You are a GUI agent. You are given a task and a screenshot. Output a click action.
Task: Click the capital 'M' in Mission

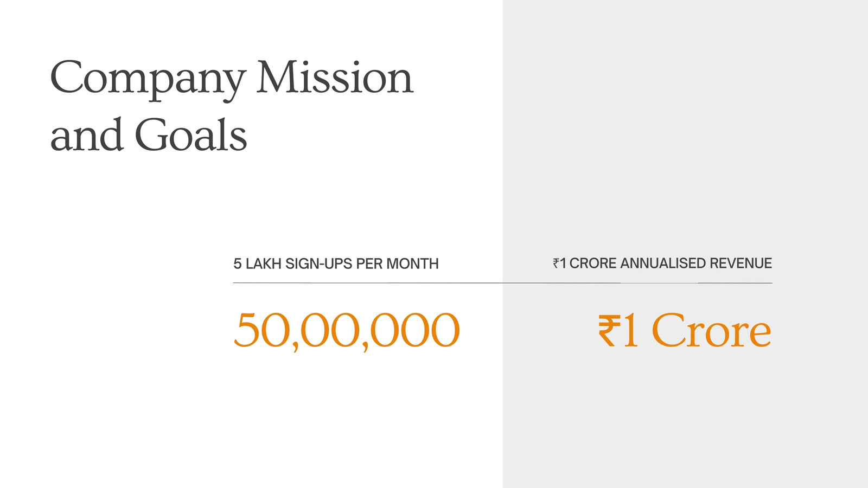click(x=278, y=77)
